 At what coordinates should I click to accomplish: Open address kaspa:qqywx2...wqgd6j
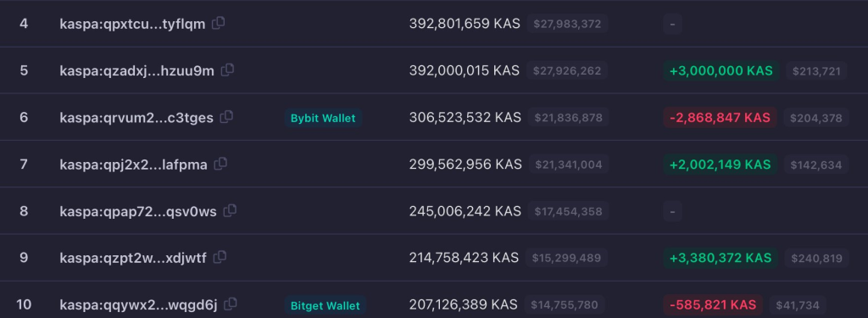pyautogui.click(x=138, y=304)
